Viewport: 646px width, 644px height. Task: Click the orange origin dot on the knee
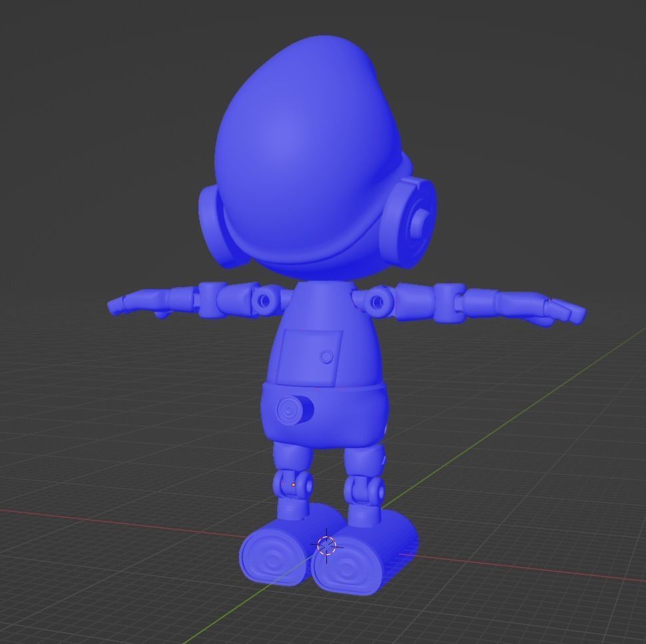point(293,485)
